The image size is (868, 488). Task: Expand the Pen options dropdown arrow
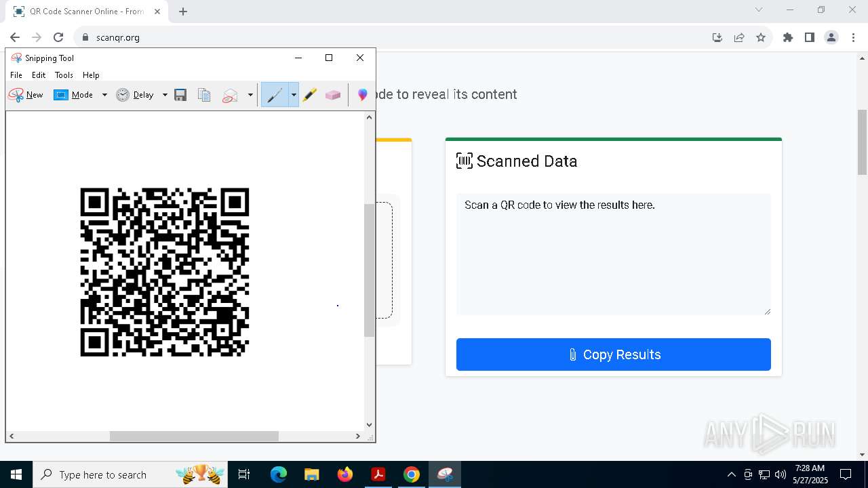click(294, 95)
